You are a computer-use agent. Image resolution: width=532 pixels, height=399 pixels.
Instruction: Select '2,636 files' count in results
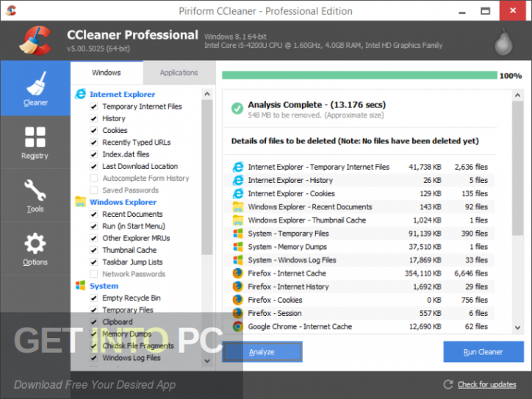pyautogui.click(x=471, y=167)
